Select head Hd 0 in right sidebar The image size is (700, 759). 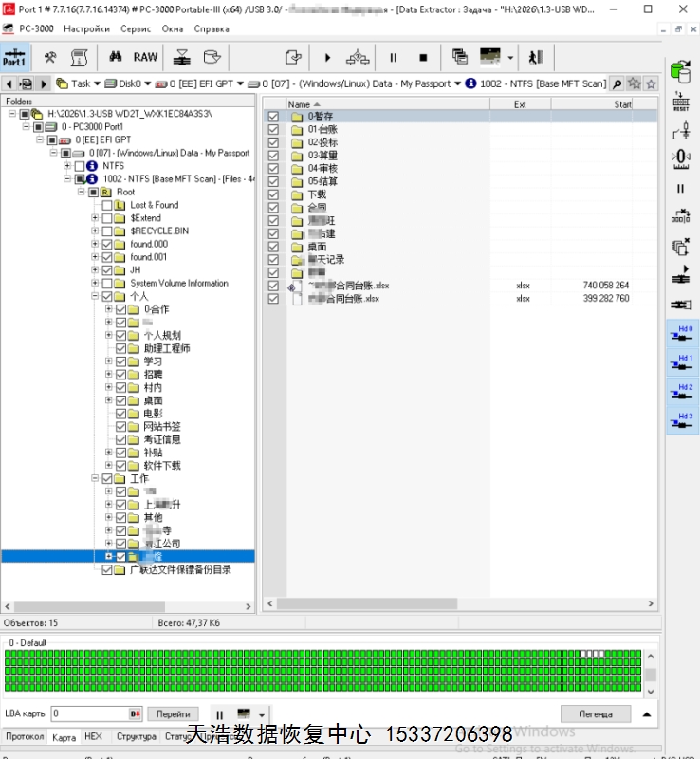click(x=680, y=332)
